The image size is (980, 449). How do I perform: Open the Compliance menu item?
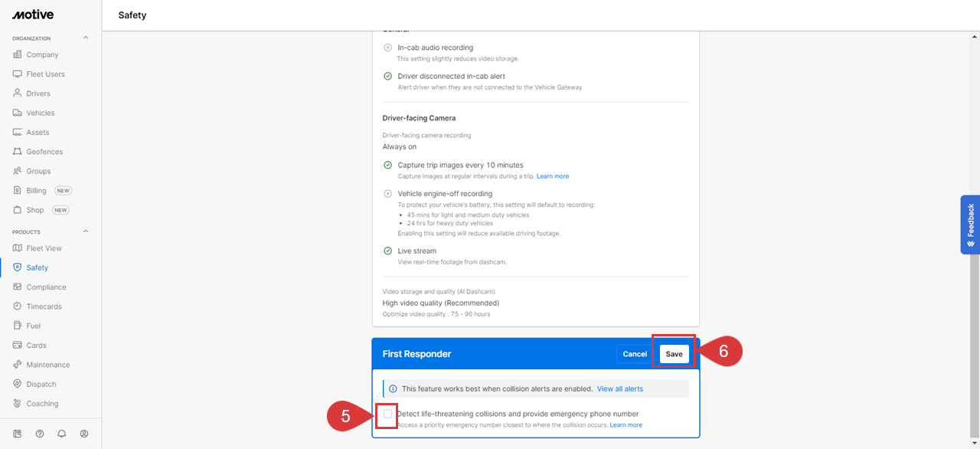(46, 287)
